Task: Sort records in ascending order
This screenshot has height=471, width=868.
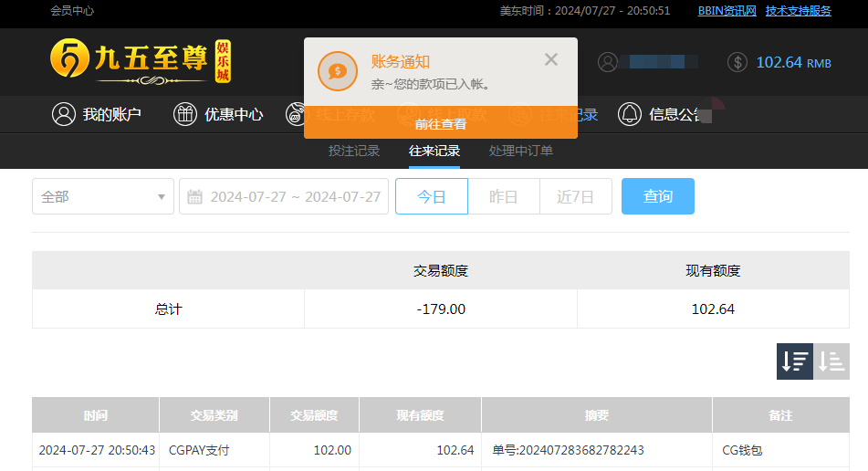Action: tap(831, 361)
